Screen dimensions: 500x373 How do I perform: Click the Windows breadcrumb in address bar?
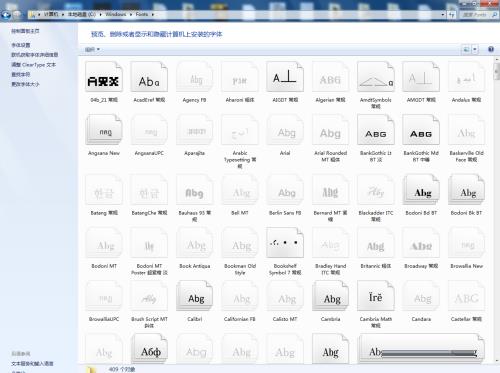(x=116, y=14)
